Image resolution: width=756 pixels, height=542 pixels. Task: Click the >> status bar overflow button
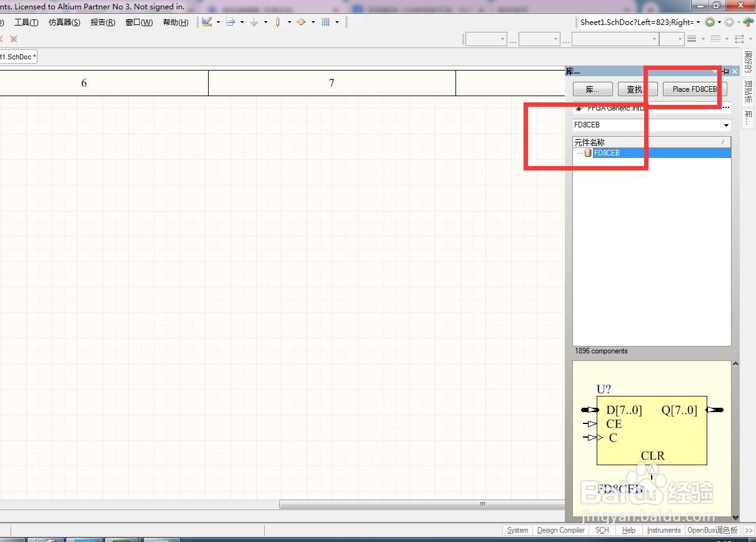click(x=749, y=530)
